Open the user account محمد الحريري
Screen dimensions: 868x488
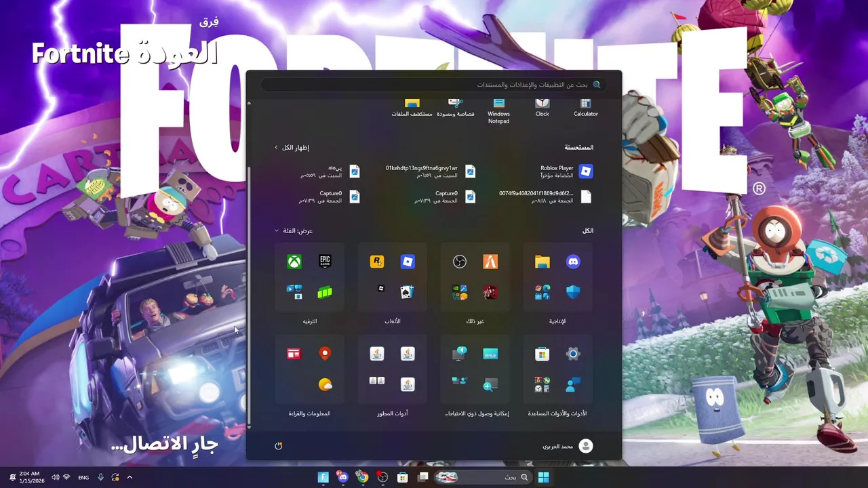point(568,446)
